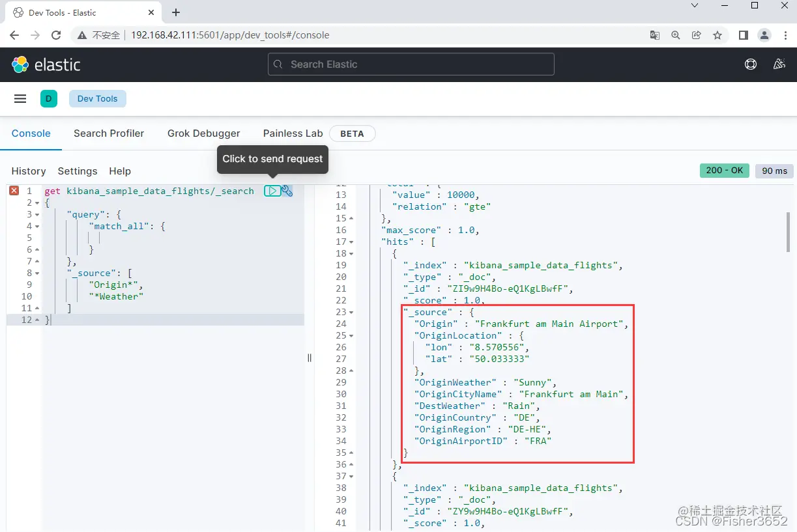This screenshot has width=797, height=532.
Task: Click the "OriginRegion" : "DE-HE" line
Action: (x=483, y=429)
